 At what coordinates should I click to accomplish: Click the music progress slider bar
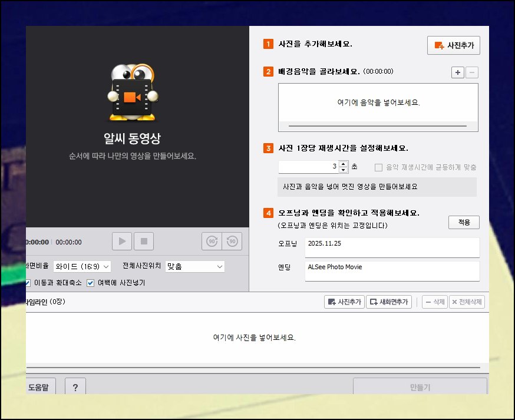point(377,126)
